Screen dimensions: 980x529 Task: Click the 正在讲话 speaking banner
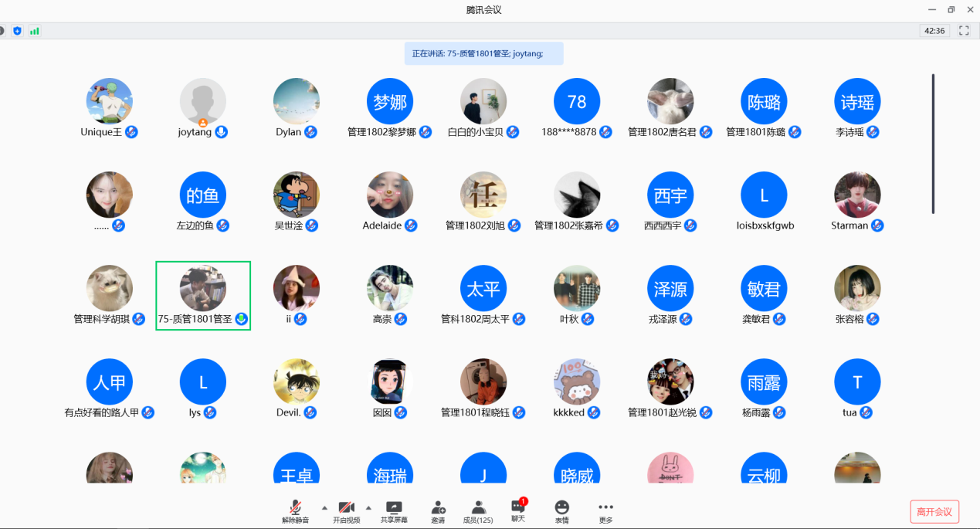[x=483, y=53]
